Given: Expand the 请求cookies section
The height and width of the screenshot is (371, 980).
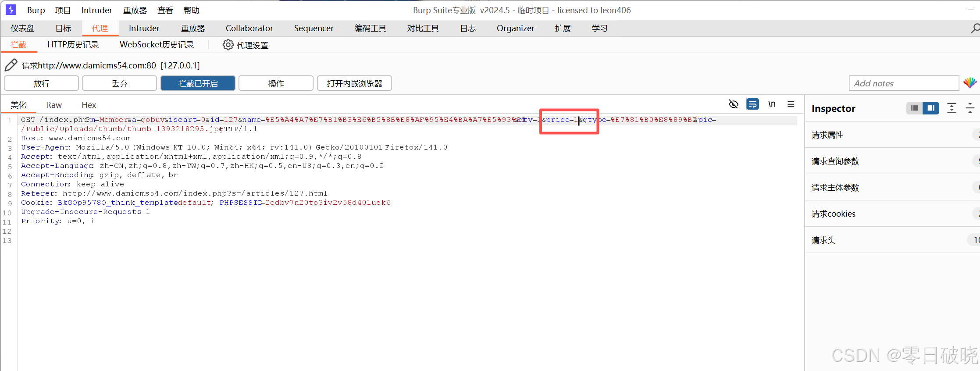Looking at the screenshot, I should pos(892,214).
